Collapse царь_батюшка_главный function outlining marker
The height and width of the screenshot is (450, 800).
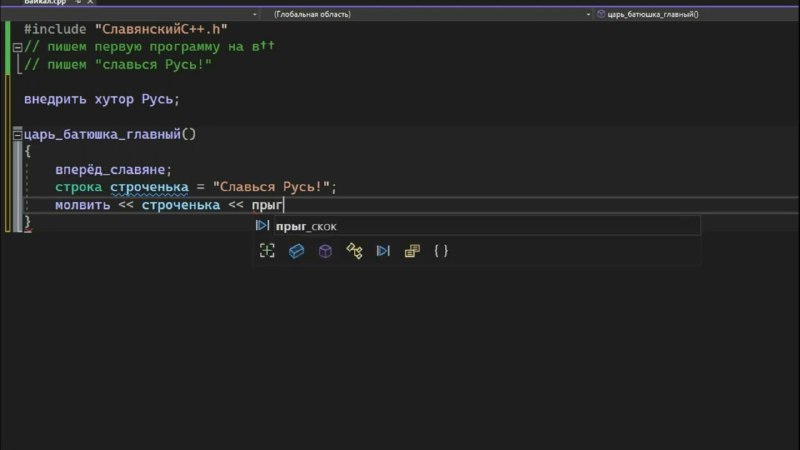[17, 135]
